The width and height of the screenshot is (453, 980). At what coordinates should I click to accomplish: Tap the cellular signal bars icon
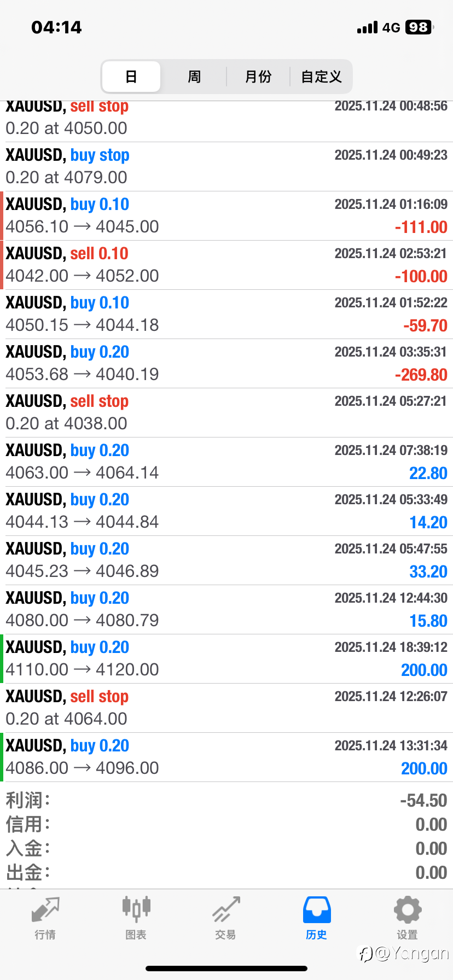(x=367, y=28)
